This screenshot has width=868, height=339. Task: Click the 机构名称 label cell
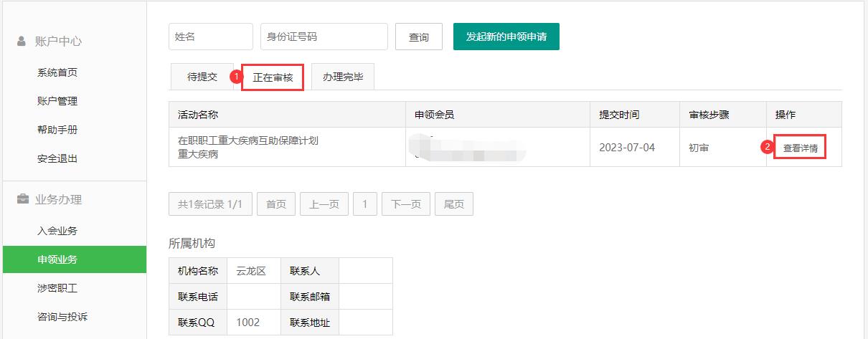(198, 271)
